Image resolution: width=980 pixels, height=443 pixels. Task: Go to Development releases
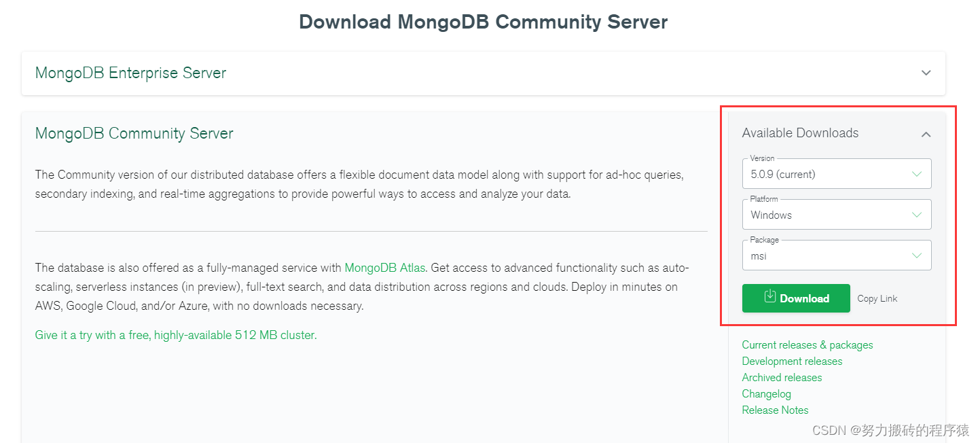792,361
